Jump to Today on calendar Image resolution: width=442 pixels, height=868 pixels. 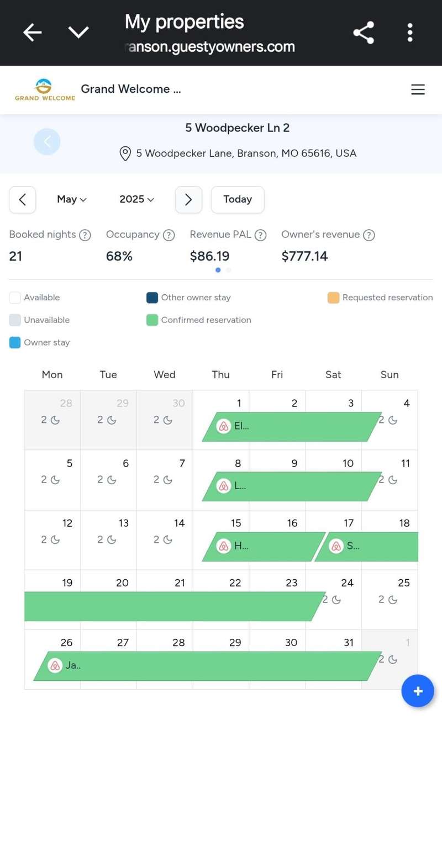click(x=238, y=199)
